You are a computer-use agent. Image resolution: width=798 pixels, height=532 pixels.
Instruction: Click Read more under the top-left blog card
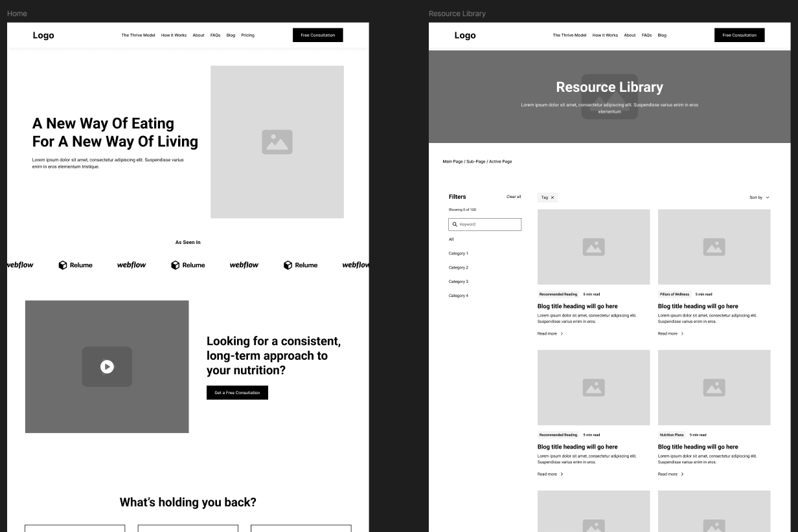550,334
